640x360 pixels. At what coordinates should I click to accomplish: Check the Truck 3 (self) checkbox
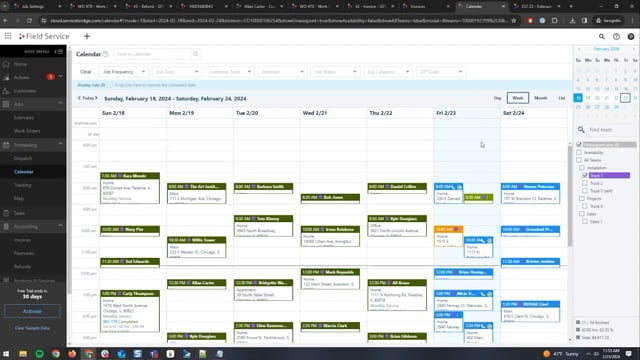click(584, 191)
